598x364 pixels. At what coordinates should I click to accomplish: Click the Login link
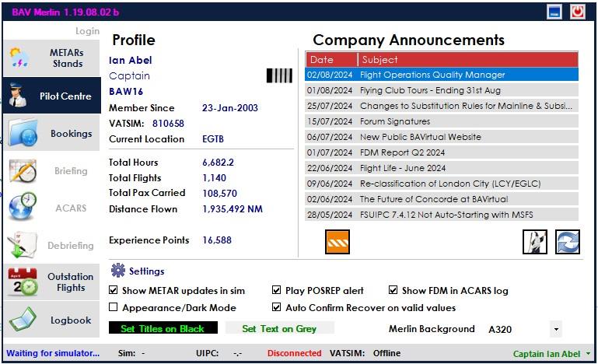tap(87, 31)
